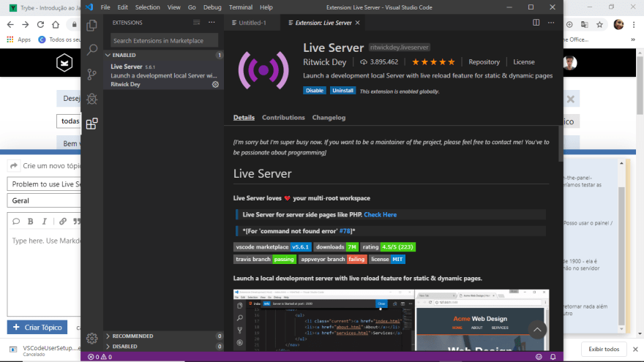Image resolution: width=644 pixels, height=362 pixels.
Task: Open the Search view in activity bar
Action: (x=92, y=50)
